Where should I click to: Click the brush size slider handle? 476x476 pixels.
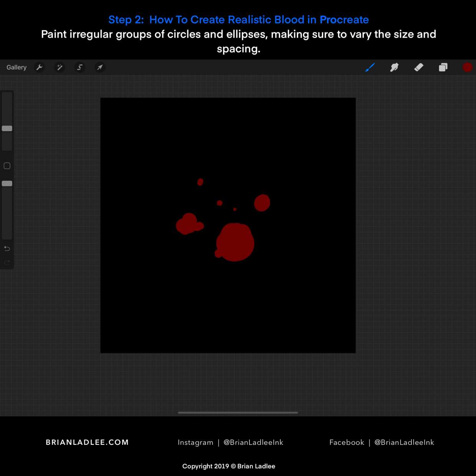pos(7,129)
